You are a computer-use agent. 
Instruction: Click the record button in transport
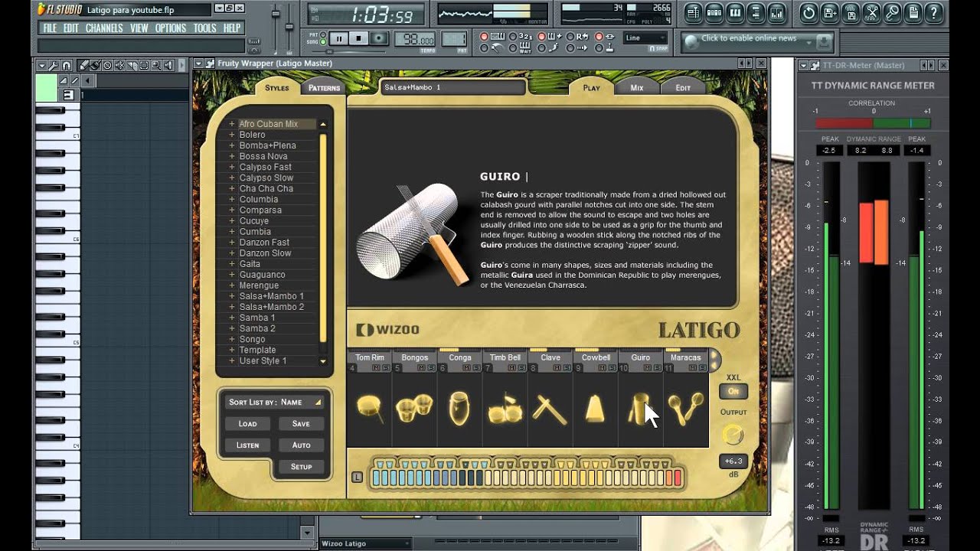(x=378, y=37)
